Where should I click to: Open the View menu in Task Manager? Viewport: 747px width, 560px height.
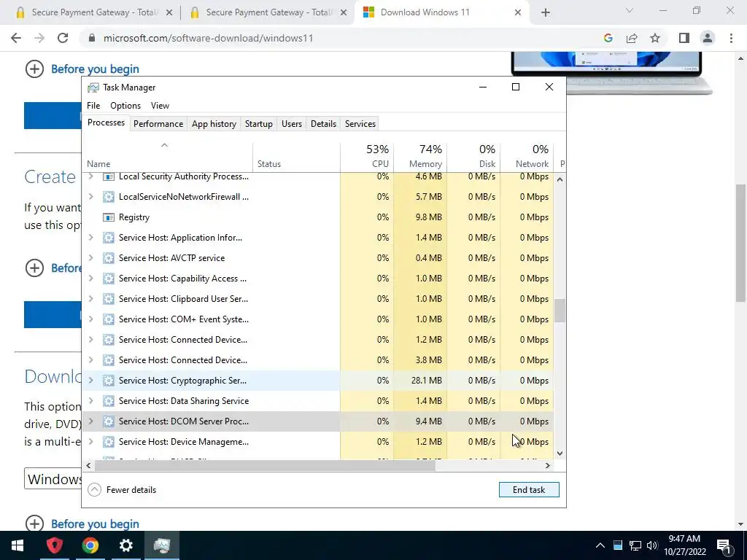coord(160,106)
